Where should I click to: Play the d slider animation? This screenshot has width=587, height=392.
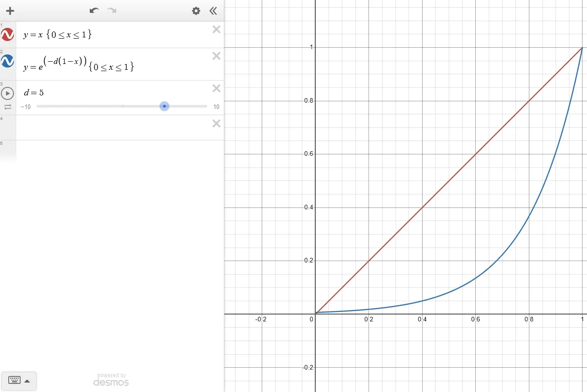(8, 93)
